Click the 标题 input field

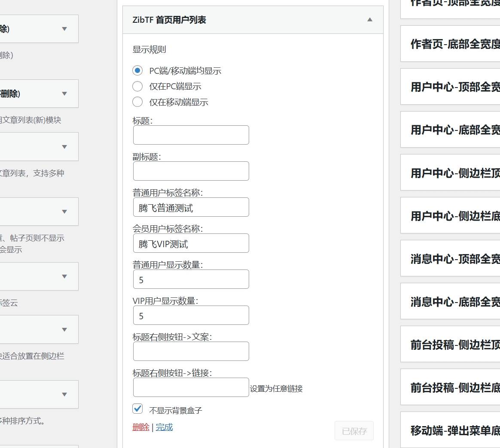click(x=191, y=135)
